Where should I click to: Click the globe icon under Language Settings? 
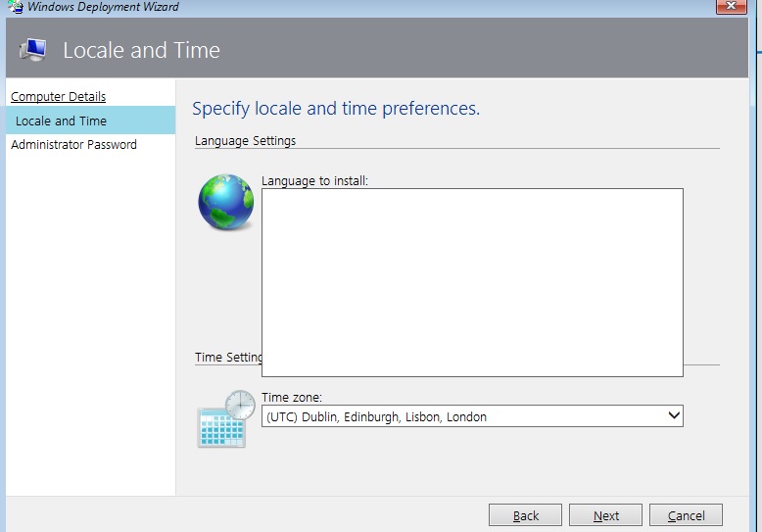click(x=226, y=202)
